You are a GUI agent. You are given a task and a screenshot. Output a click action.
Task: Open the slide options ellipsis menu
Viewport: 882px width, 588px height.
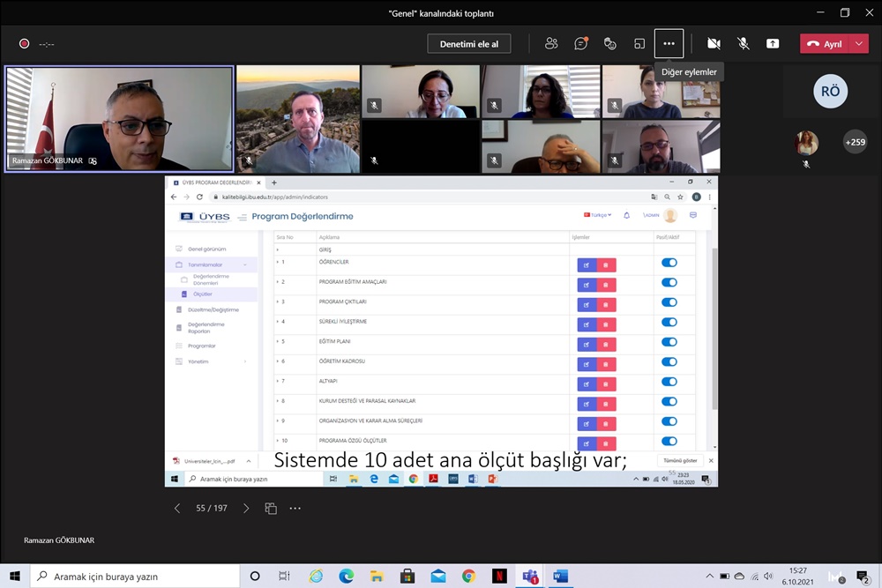pyautogui.click(x=295, y=509)
